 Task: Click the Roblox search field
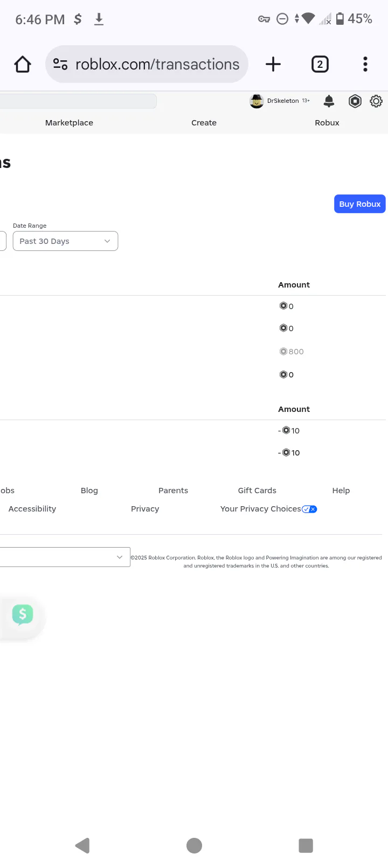pos(78,101)
